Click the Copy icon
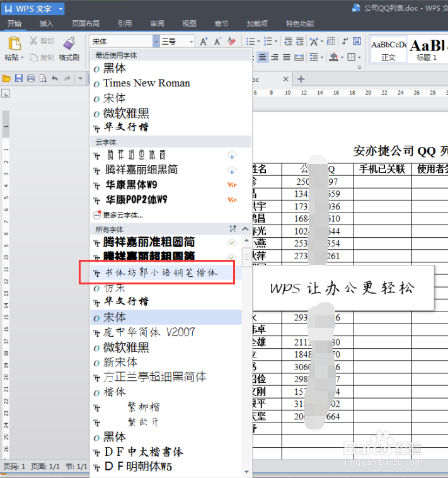 click(33, 57)
